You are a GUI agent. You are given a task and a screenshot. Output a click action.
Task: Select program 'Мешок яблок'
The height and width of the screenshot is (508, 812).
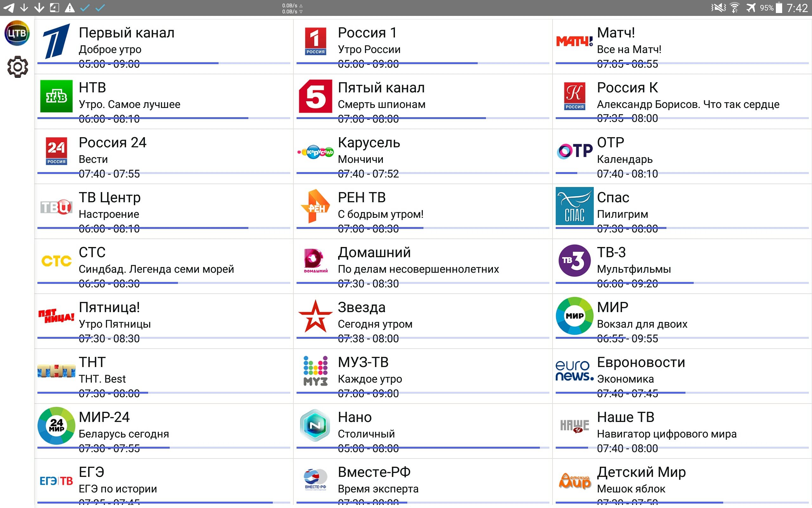pos(631,489)
